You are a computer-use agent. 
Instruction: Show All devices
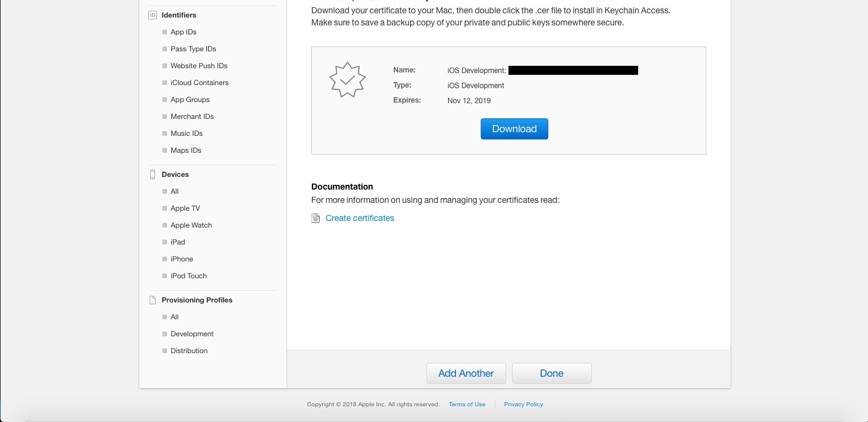[x=174, y=191]
